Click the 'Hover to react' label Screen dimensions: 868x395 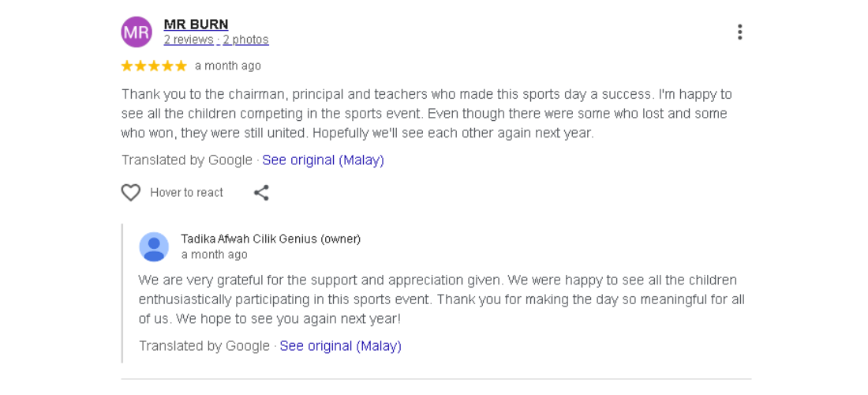186,192
